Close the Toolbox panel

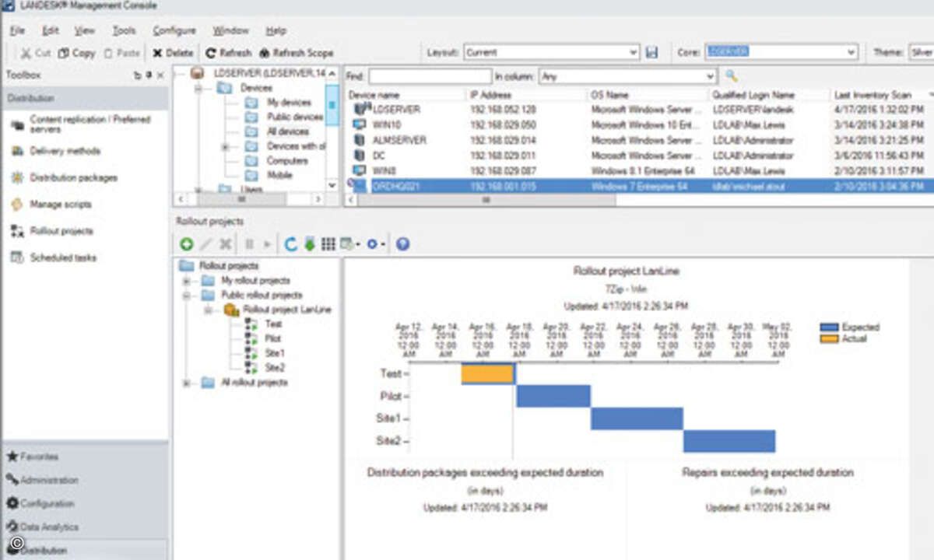coord(160,75)
